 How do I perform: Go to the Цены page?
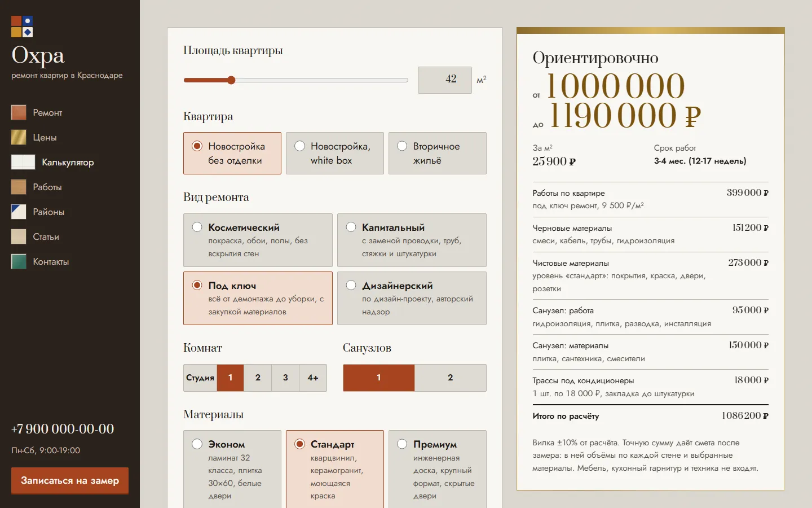[45, 138]
